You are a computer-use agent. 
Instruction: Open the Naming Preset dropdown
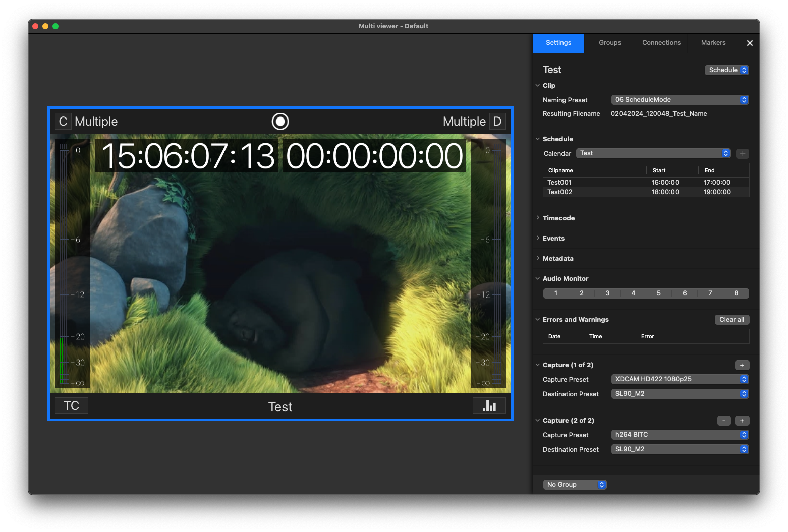point(680,100)
